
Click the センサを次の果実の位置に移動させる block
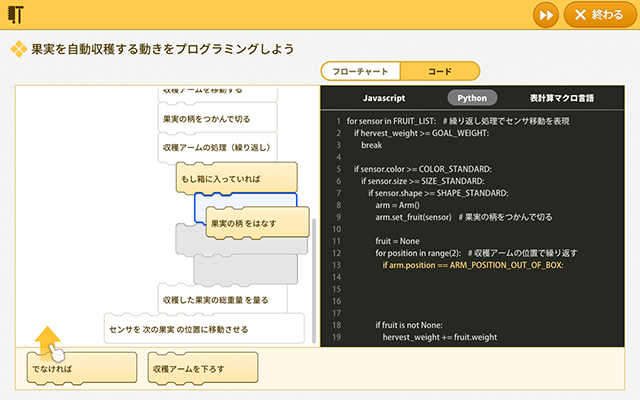click(203, 328)
